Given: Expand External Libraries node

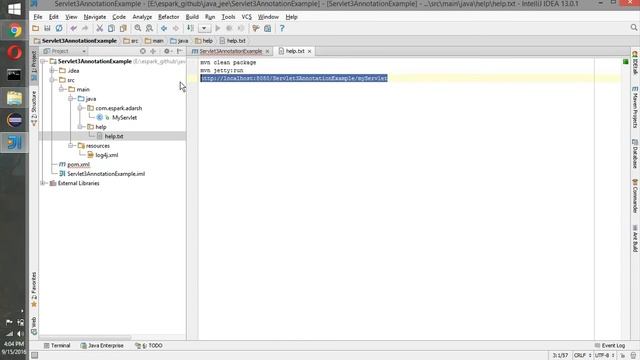Looking at the screenshot, I should pos(43,183).
